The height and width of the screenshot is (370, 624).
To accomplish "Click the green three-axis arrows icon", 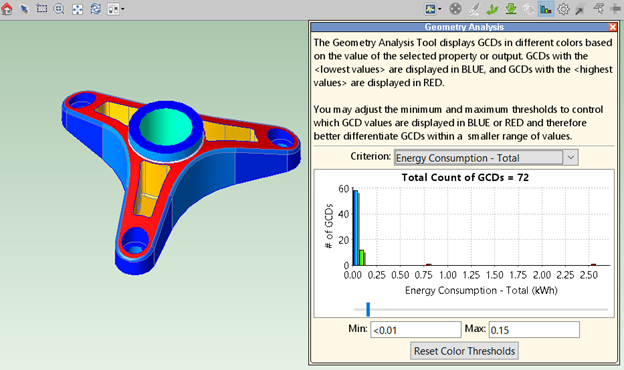I will coord(492,9).
